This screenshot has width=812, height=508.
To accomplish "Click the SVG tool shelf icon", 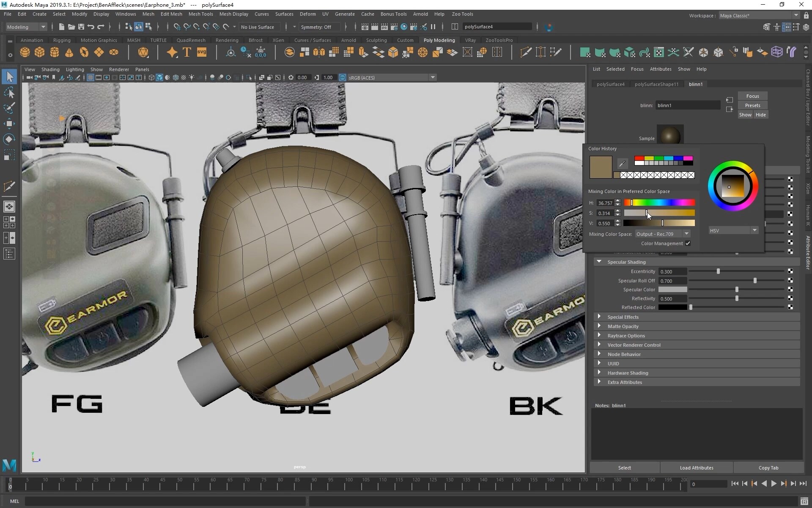I will [x=202, y=52].
